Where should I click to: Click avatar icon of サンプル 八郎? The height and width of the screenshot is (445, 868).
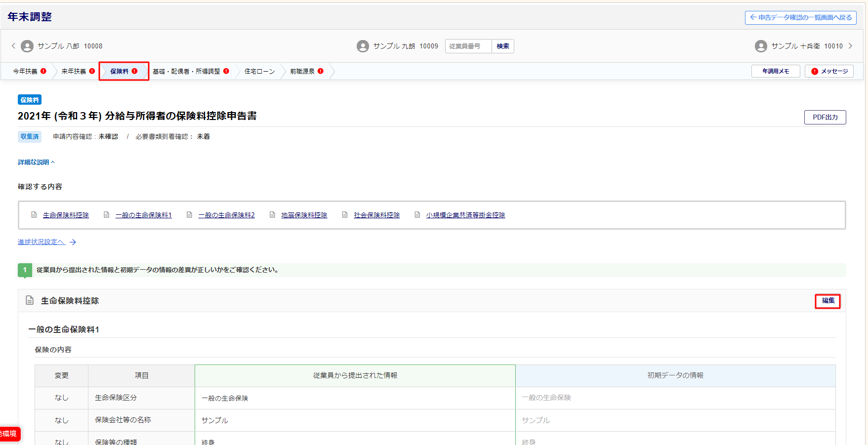(27, 46)
